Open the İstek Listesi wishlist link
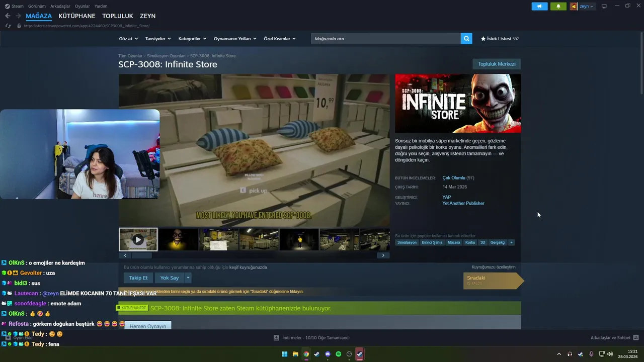Screen dimensions: 644x362 coord(500,39)
